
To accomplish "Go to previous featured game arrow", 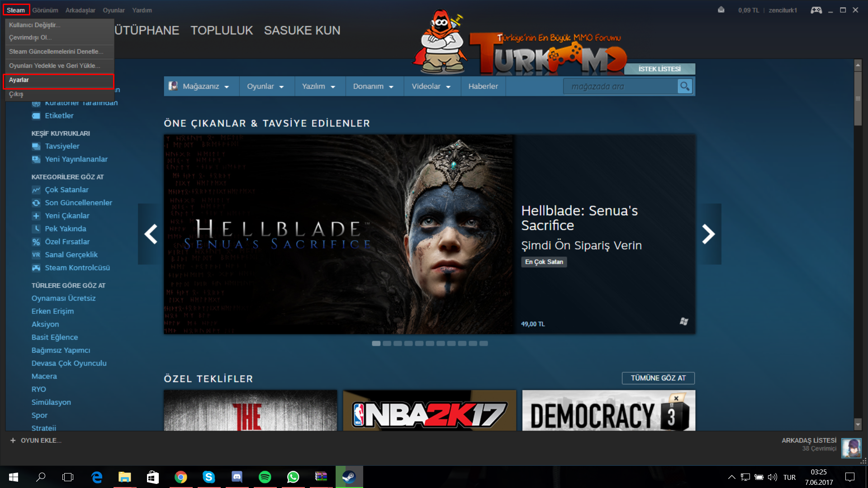I will tap(151, 234).
